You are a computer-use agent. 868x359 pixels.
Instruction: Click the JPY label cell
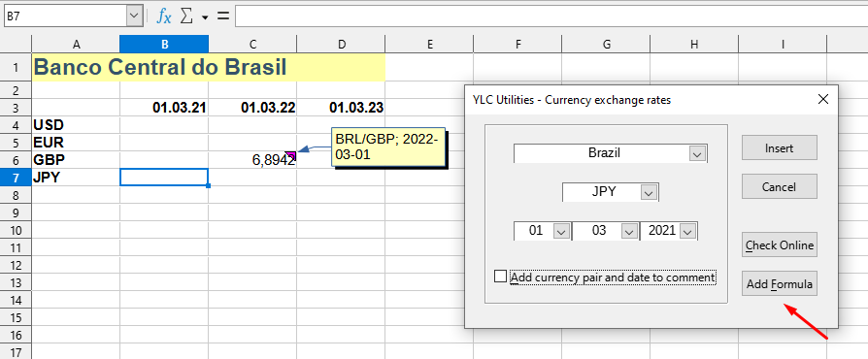(x=76, y=178)
